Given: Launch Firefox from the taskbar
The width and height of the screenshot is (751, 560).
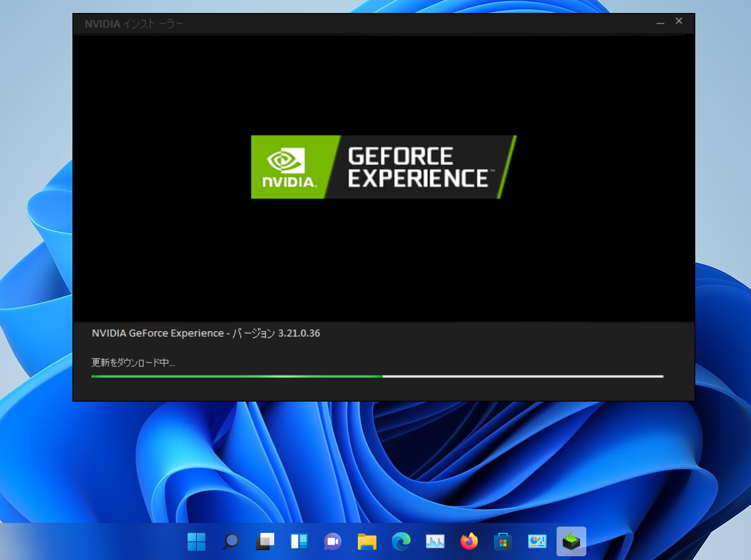Looking at the screenshot, I should coord(469,541).
